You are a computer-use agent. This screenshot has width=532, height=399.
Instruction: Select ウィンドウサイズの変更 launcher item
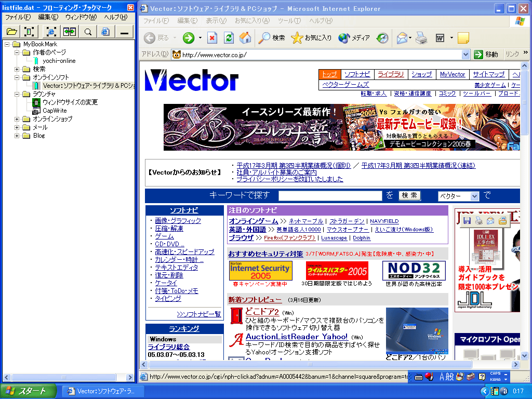click(70, 102)
